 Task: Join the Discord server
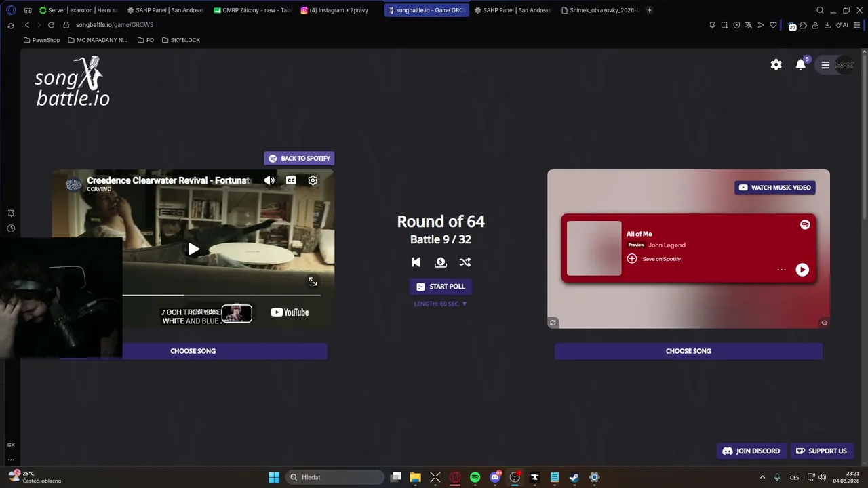tap(751, 451)
